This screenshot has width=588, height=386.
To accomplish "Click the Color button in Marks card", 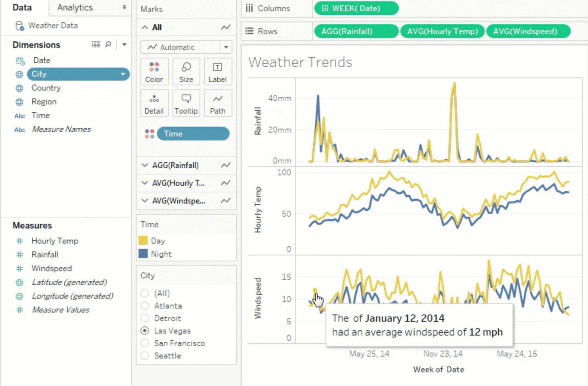I will 154,72.
